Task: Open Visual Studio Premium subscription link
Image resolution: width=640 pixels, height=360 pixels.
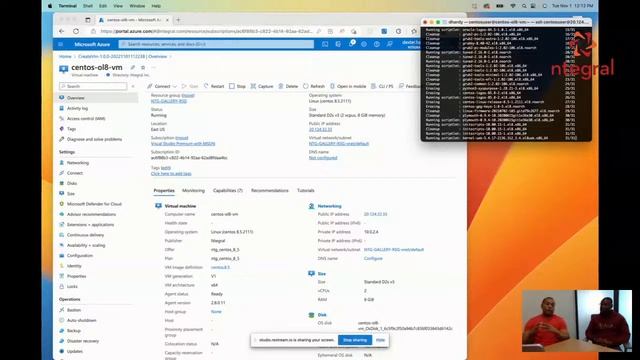Action: click(183, 144)
